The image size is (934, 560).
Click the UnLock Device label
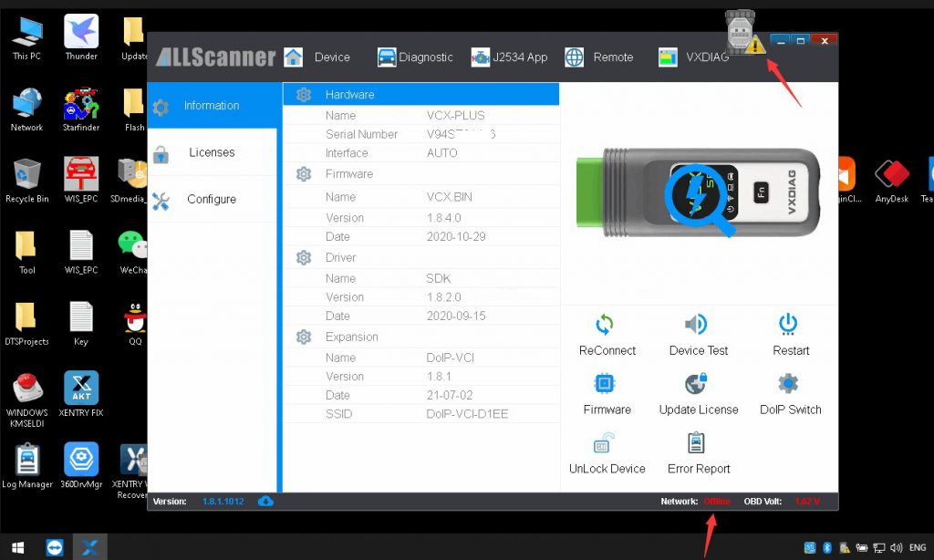pos(607,468)
